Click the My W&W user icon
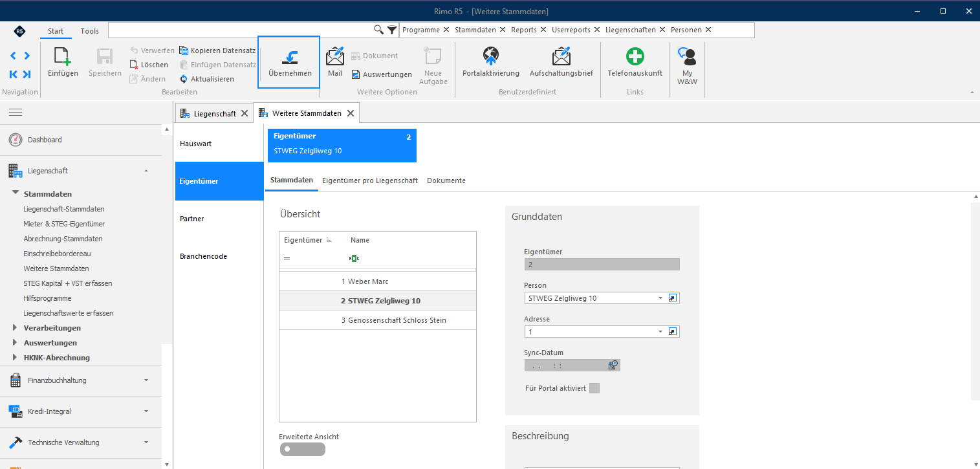 [x=687, y=57]
